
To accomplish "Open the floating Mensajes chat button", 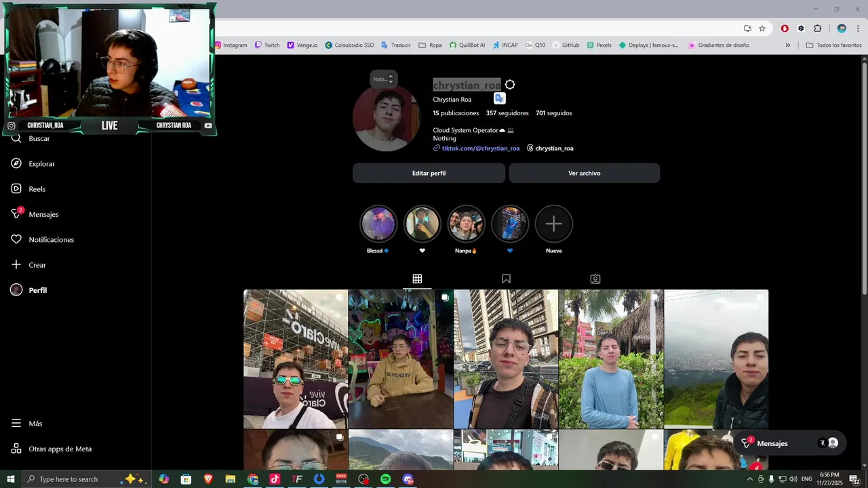I will (x=790, y=443).
